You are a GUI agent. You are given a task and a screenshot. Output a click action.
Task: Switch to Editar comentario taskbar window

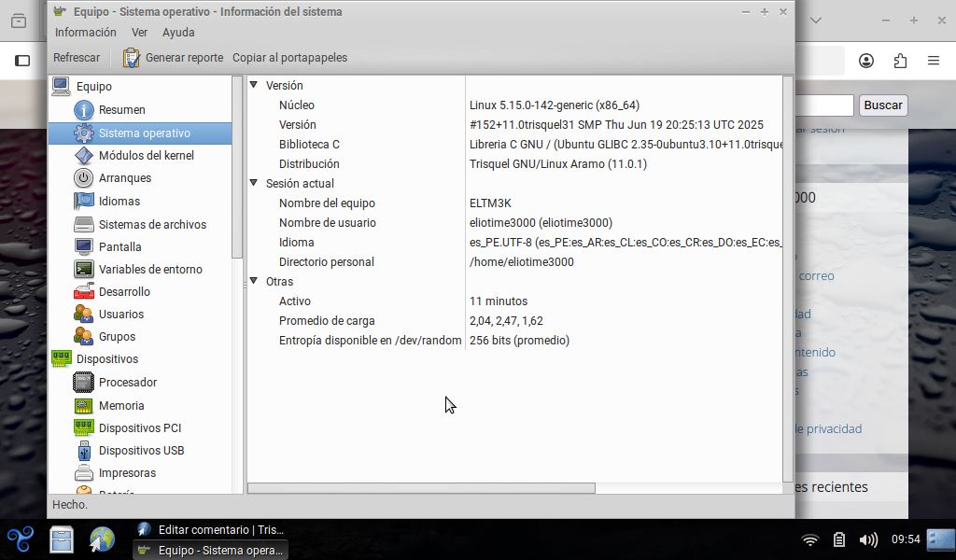(x=211, y=529)
